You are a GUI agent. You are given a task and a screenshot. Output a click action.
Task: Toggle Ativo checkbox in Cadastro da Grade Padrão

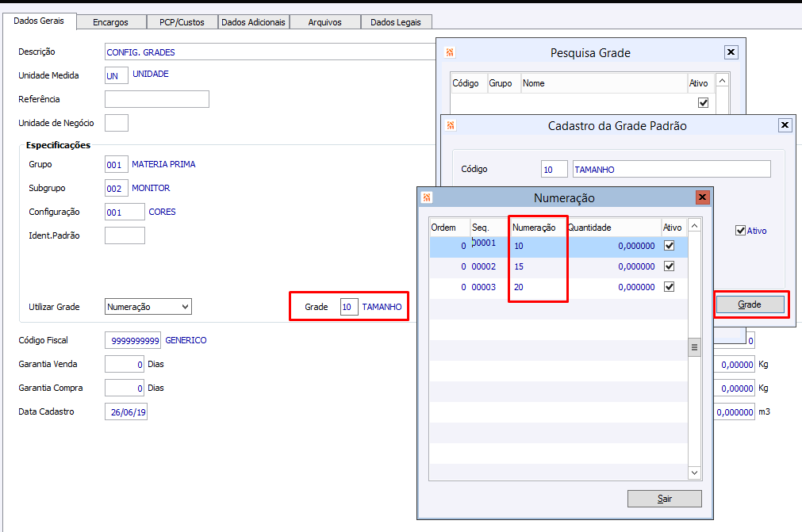(x=740, y=231)
